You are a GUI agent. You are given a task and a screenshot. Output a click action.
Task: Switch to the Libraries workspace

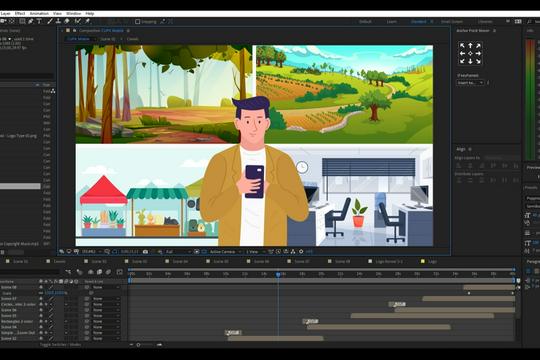click(485, 21)
